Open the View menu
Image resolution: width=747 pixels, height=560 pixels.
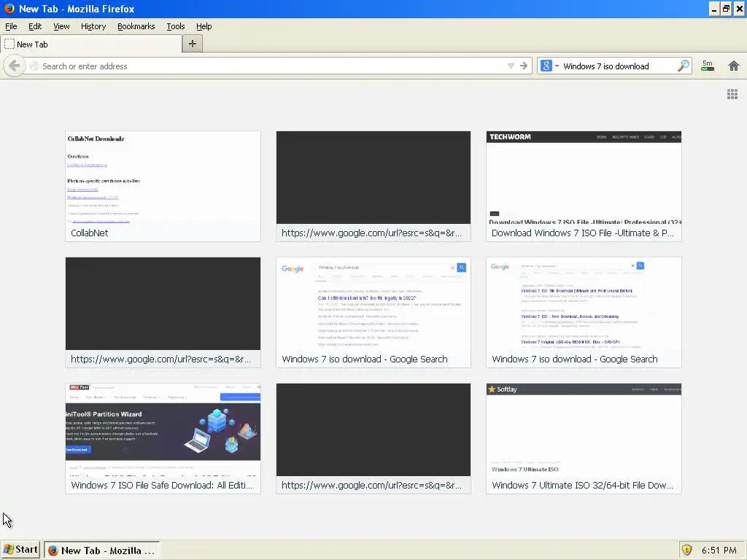point(61,26)
